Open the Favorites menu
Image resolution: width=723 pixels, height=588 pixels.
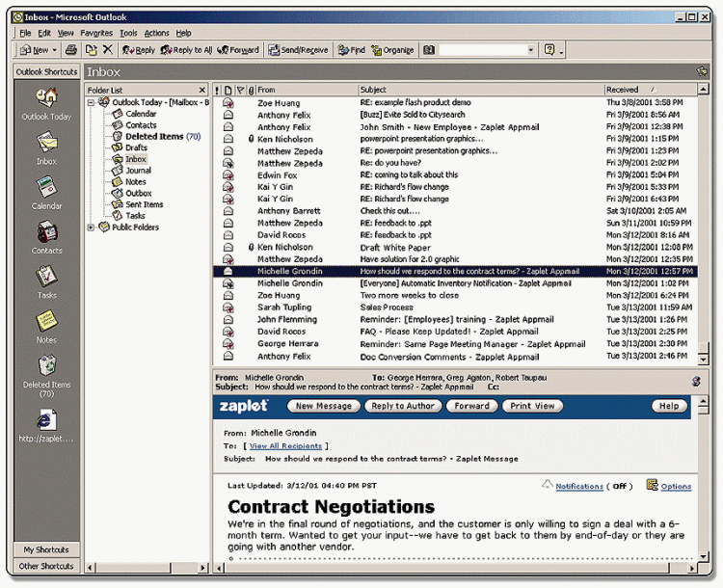pyautogui.click(x=96, y=33)
